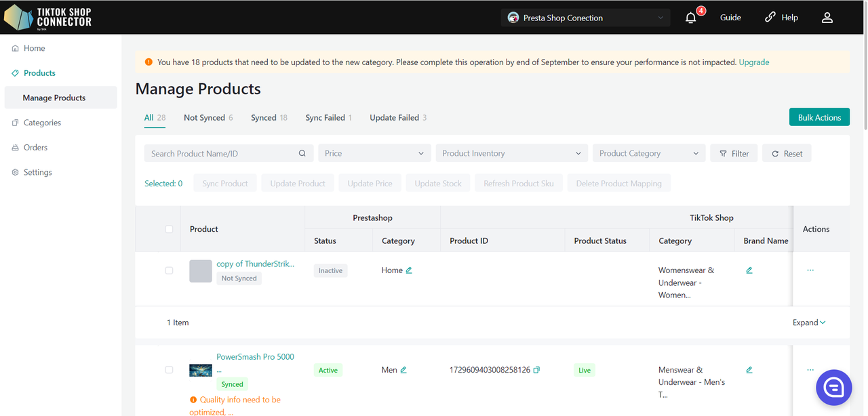Switch to the All products tab
The height and width of the screenshot is (416, 868).
(x=155, y=117)
